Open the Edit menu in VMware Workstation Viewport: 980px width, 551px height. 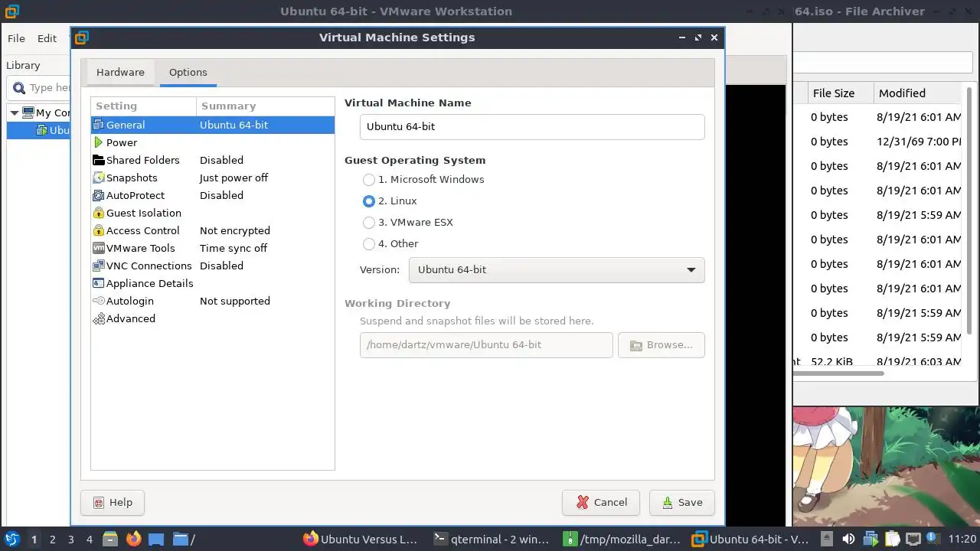coord(47,38)
